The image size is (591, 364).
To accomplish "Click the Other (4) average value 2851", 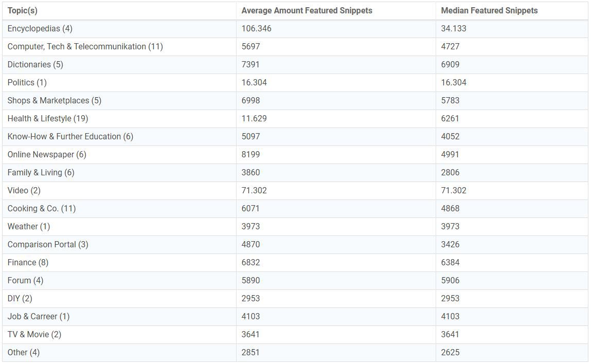I will (250, 352).
